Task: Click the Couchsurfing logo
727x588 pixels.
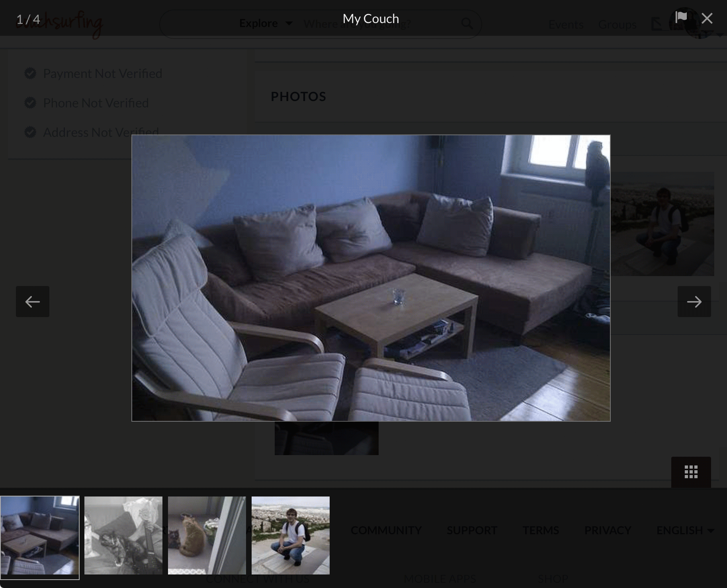Action: click(60, 24)
